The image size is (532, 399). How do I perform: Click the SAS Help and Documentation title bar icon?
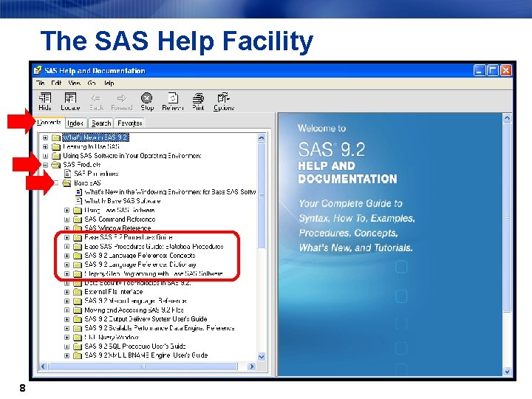38,70
